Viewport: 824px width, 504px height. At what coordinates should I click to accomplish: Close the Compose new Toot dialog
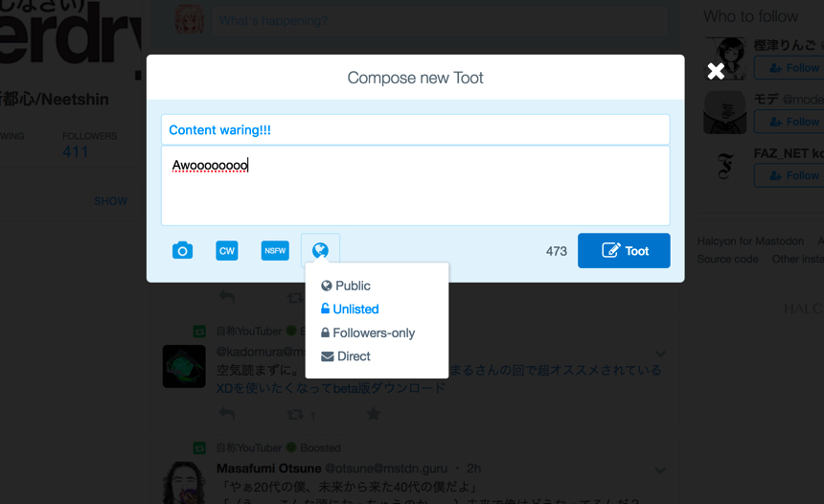click(x=716, y=71)
